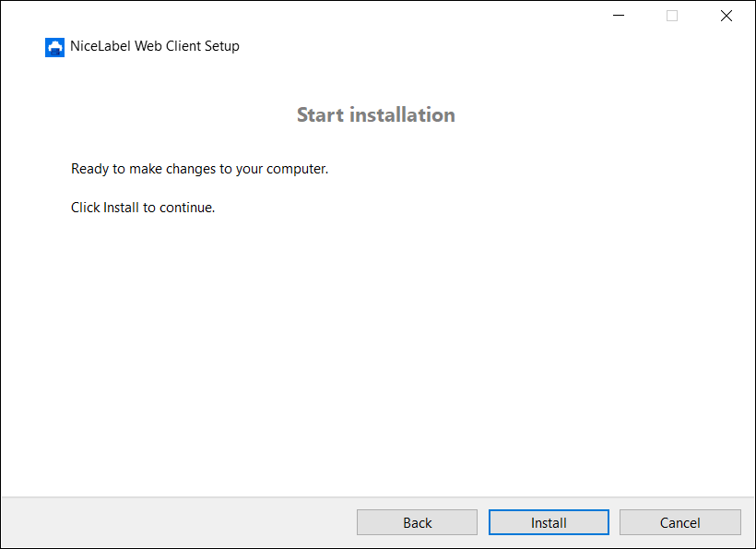This screenshot has height=549, width=756.
Task: Click the NiceLabel printer logo icon
Action: pyautogui.click(x=54, y=47)
